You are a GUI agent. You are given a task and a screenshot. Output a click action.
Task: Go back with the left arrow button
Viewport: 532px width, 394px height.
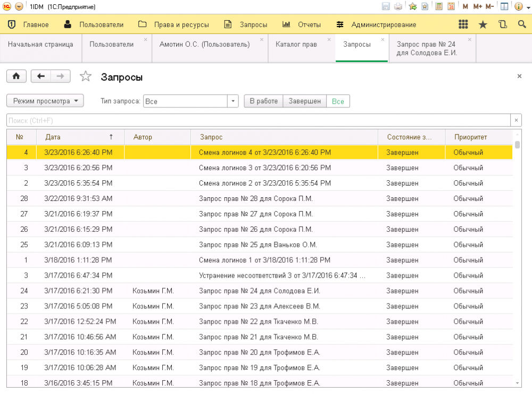(41, 77)
